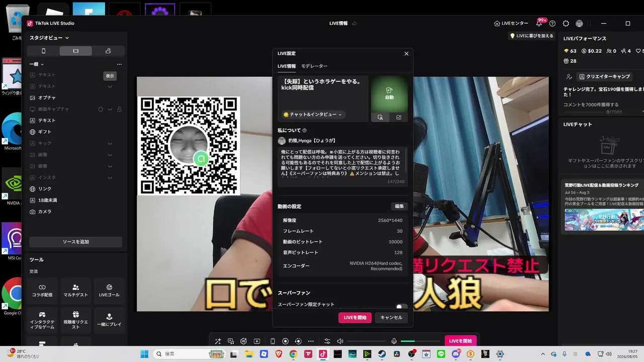The image size is (644, 362).
Task: Open more options ellipsis in bottom toolbar
Action: click(x=311, y=341)
